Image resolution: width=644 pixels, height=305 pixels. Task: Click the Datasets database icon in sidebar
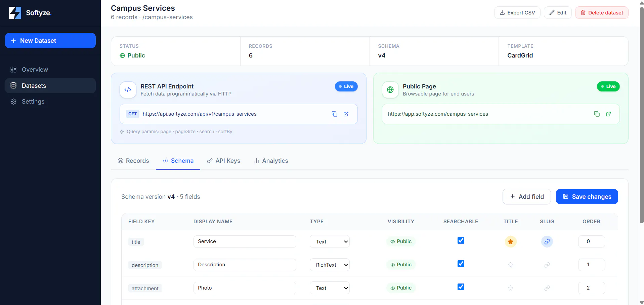13,86
